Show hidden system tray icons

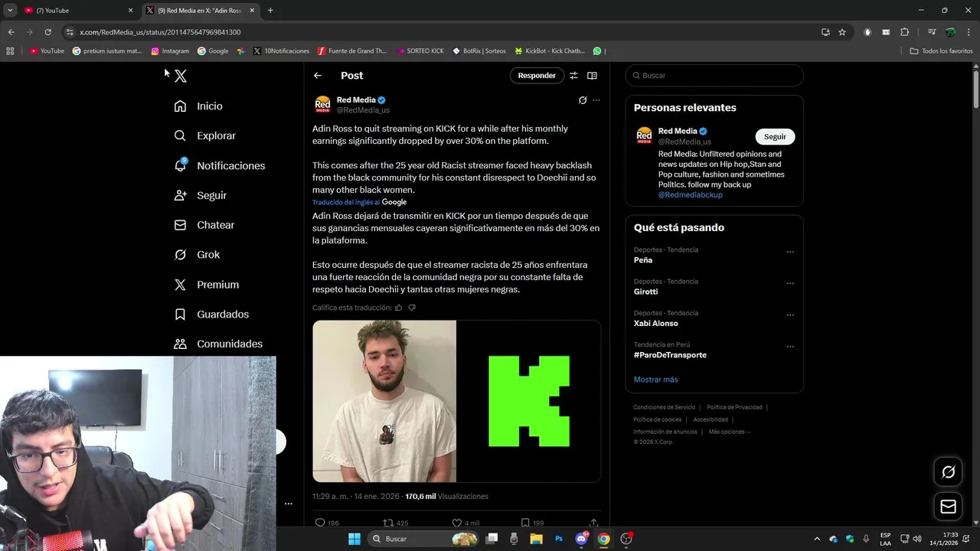[817, 539]
